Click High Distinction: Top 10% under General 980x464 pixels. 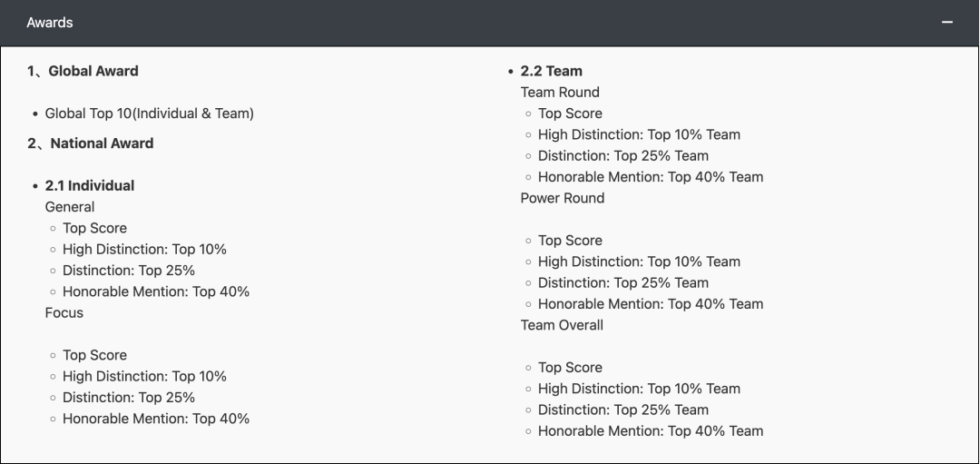click(x=144, y=250)
